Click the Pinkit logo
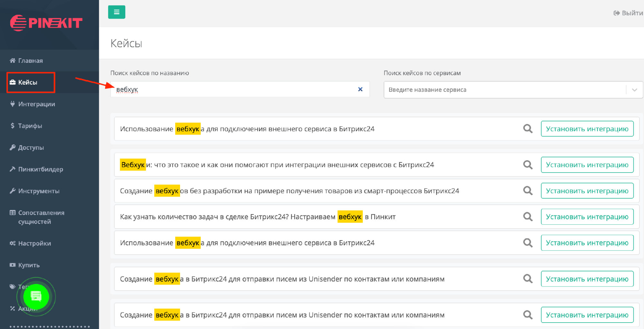 click(46, 23)
